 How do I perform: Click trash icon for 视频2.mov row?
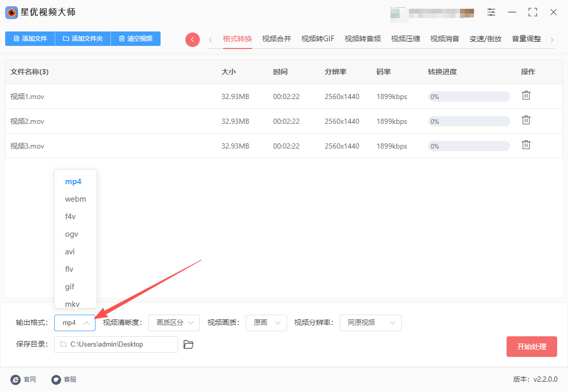click(x=526, y=120)
